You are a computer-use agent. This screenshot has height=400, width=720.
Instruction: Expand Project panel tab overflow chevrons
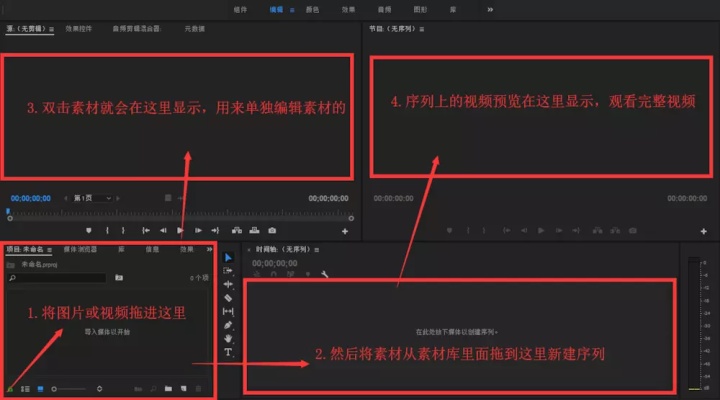tap(209, 249)
